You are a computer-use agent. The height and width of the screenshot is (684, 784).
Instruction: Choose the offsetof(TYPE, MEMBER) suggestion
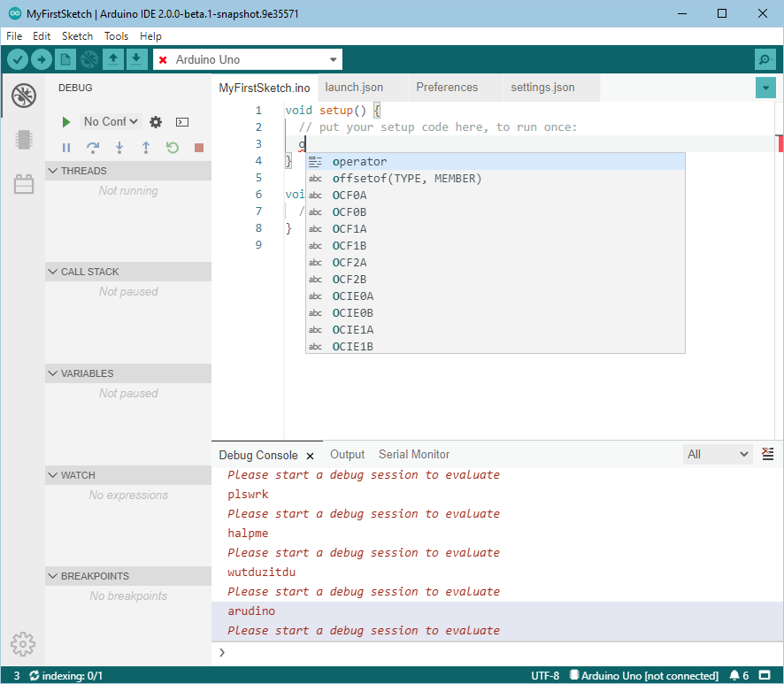point(495,179)
